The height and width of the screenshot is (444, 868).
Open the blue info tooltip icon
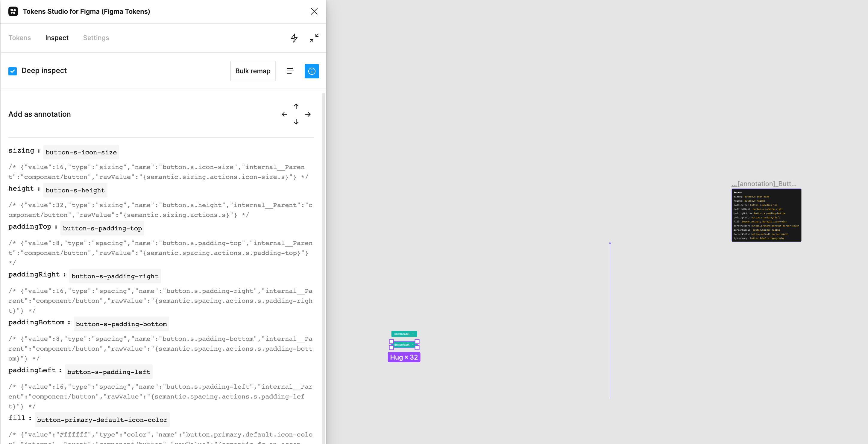(312, 71)
